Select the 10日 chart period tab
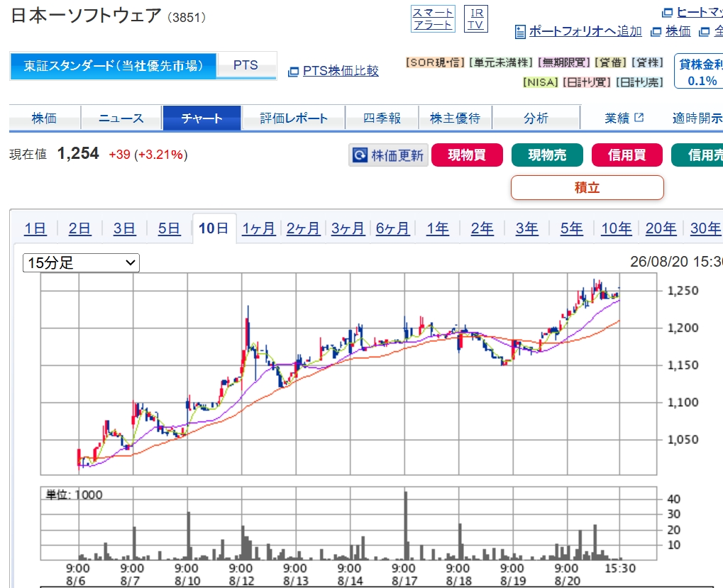Image resolution: width=723 pixels, height=588 pixels. [214, 228]
